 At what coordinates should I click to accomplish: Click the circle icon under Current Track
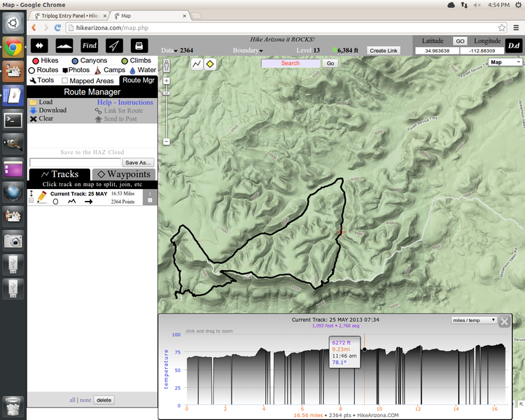click(x=55, y=202)
